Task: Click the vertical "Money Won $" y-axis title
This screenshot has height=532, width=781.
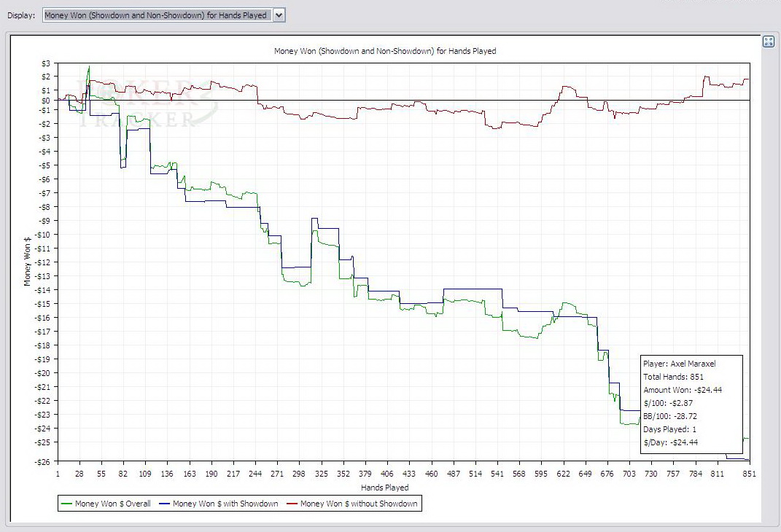Action: click(x=28, y=260)
